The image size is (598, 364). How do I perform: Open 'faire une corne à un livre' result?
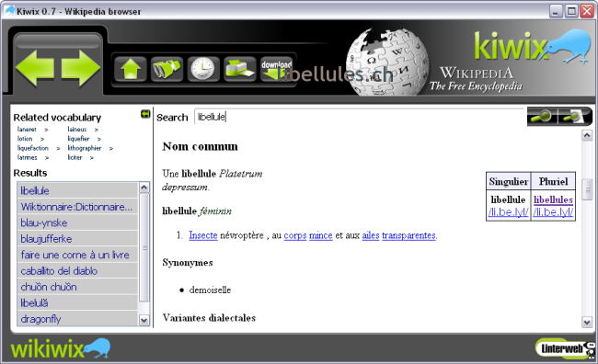[x=77, y=255]
